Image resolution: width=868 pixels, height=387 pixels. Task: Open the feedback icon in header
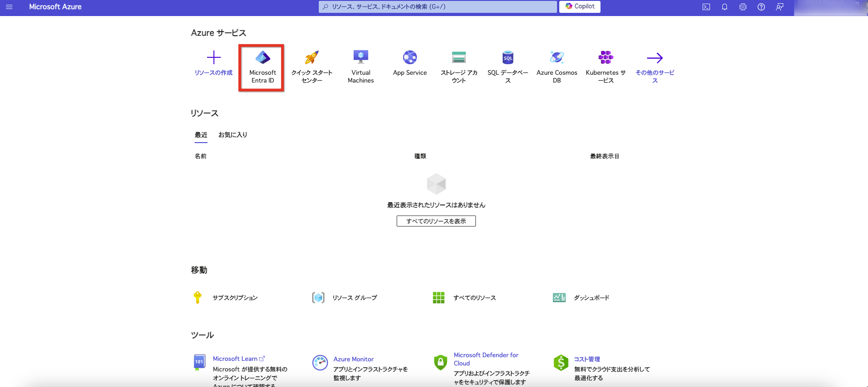coord(780,7)
